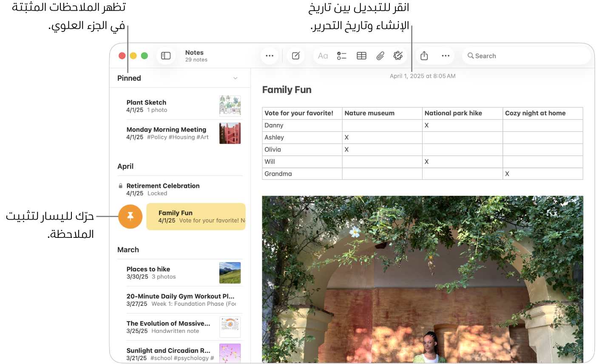This screenshot has width=596, height=364.
Task: Select the Places to hike note
Action: tap(170, 272)
